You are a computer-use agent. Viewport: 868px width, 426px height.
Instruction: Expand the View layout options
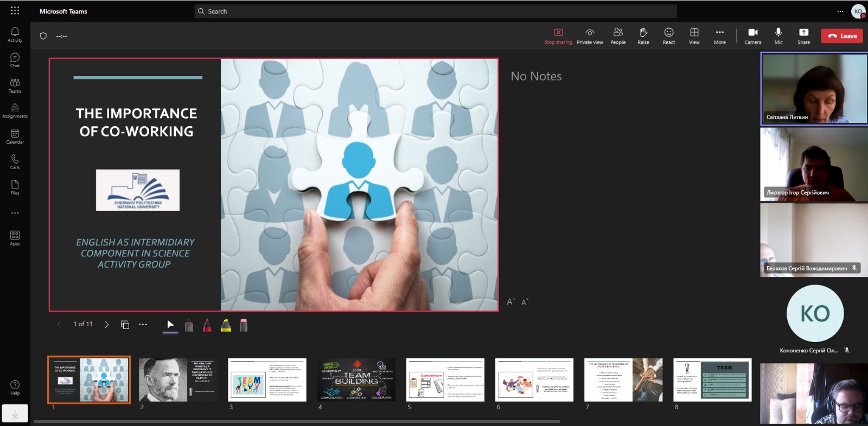coord(694,36)
